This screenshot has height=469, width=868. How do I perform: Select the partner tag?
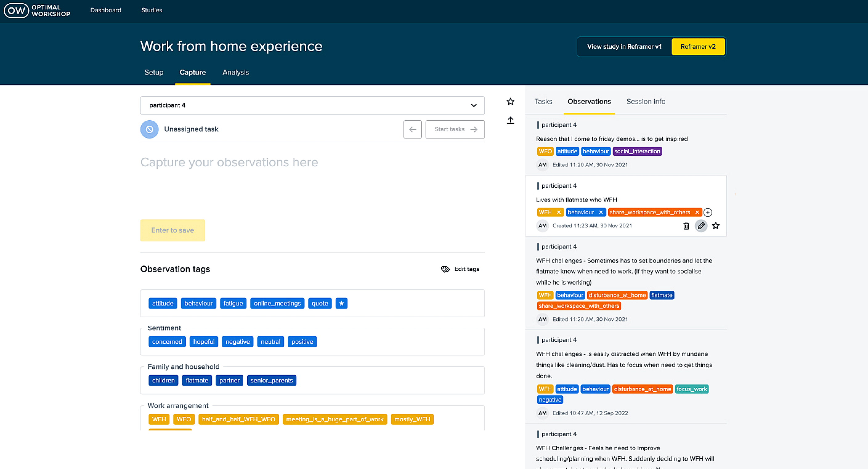pyautogui.click(x=229, y=381)
